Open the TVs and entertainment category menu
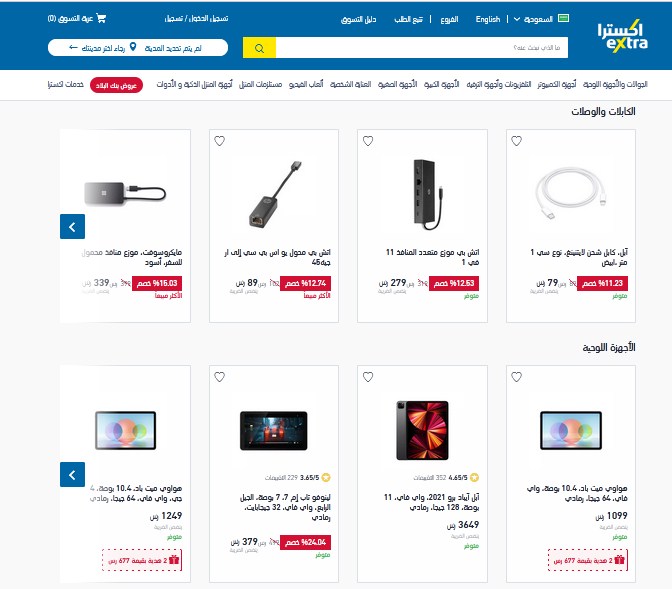 (499, 84)
